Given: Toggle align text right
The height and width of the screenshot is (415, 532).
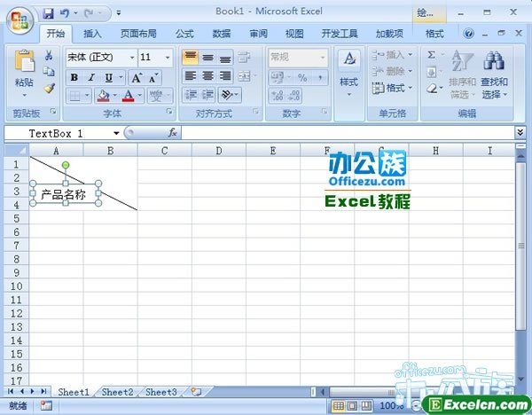Looking at the screenshot, I should tap(225, 75).
